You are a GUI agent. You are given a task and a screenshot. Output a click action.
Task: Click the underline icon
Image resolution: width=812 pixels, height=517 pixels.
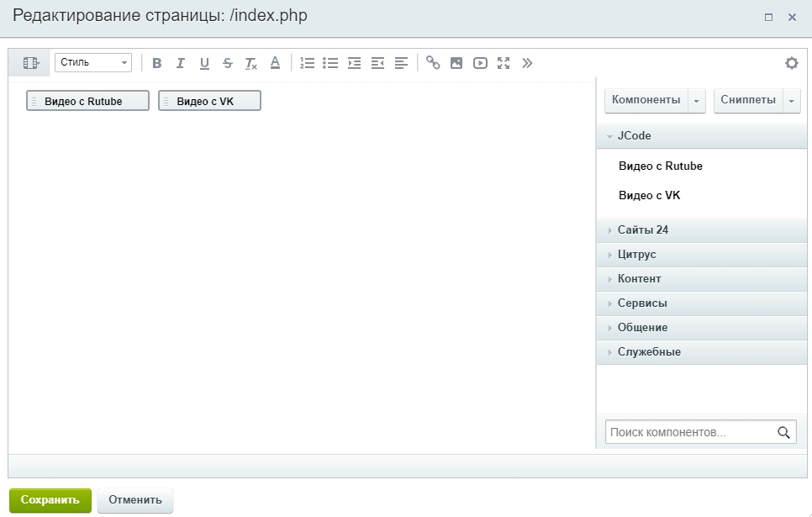point(204,63)
